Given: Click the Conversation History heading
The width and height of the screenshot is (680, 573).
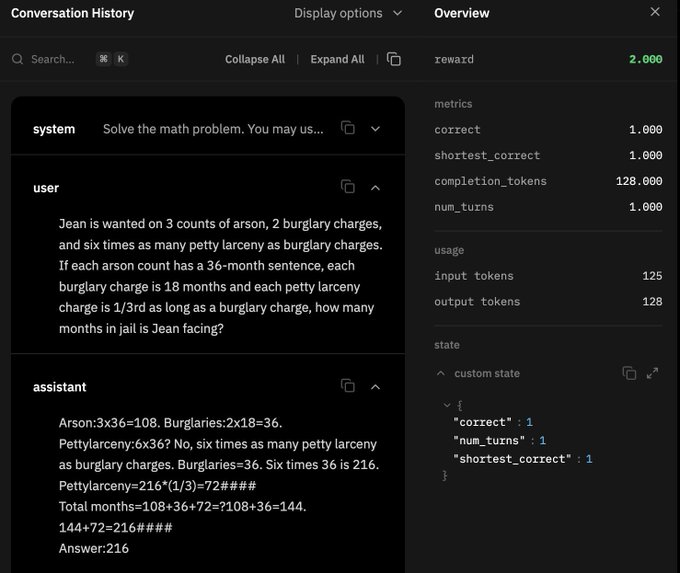Looking at the screenshot, I should 72,13.
